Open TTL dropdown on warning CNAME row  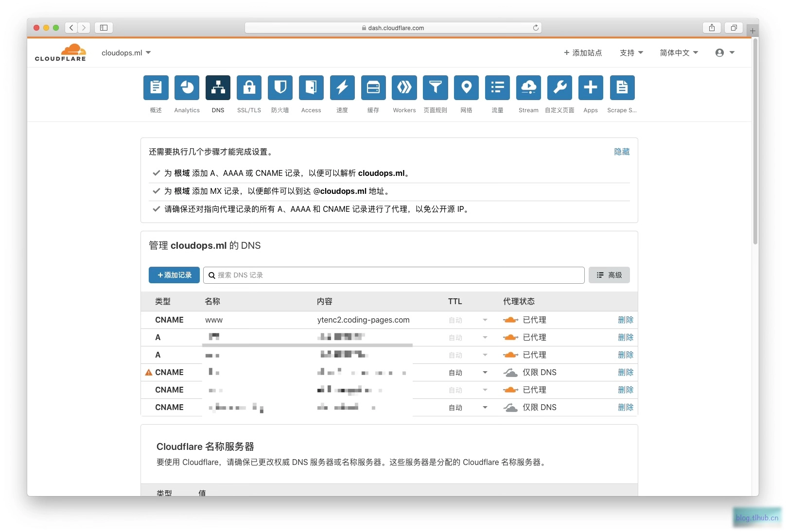[x=468, y=372]
